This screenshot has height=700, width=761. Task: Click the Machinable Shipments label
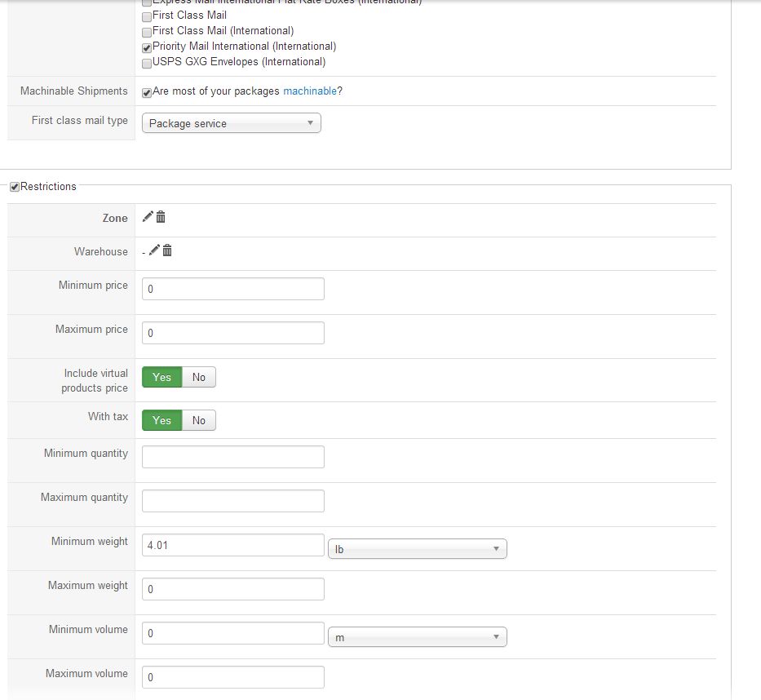coord(73,91)
